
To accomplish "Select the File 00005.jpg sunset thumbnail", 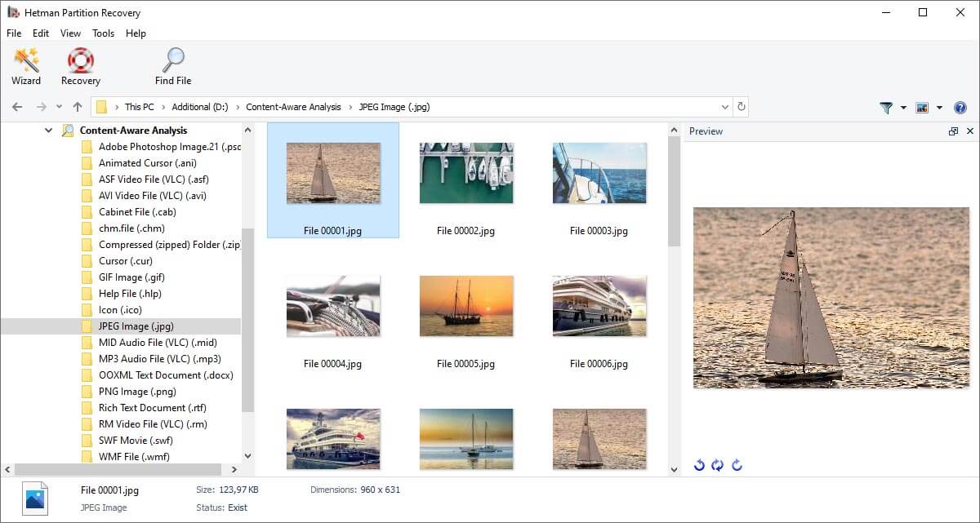I will pyautogui.click(x=466, y=306).
